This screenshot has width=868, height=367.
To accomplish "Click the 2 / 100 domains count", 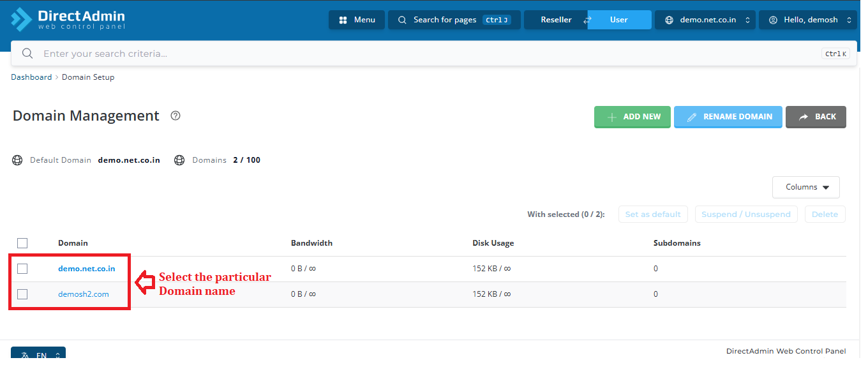I will [246, 160].
